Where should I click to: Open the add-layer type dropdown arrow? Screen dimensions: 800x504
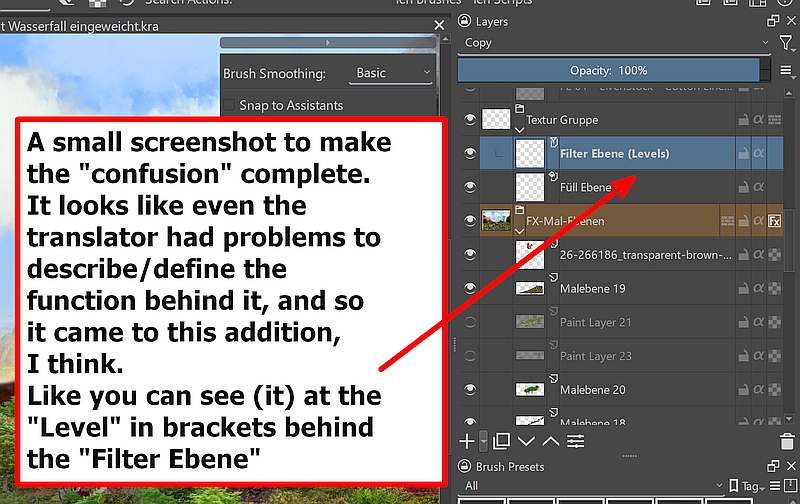coord(484,442)
